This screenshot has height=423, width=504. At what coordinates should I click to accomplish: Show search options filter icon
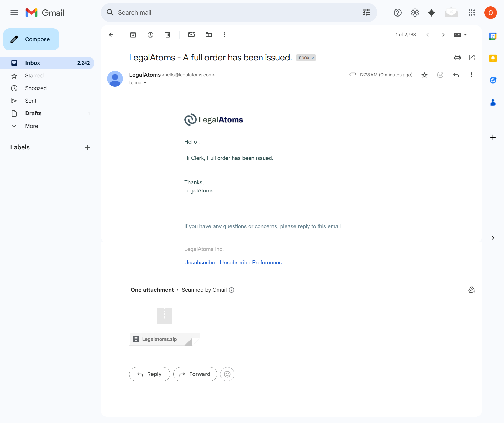(366, 13)
